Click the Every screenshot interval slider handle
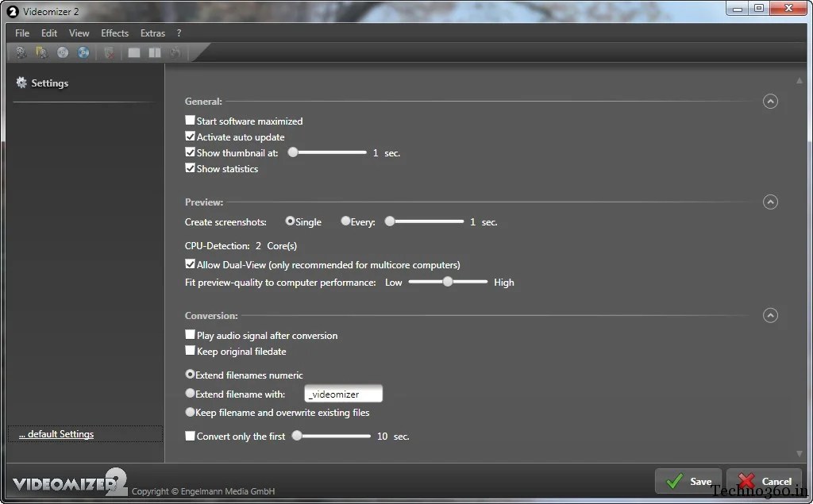The height and width of the screenshot is (504, 813). pos(390,221)
